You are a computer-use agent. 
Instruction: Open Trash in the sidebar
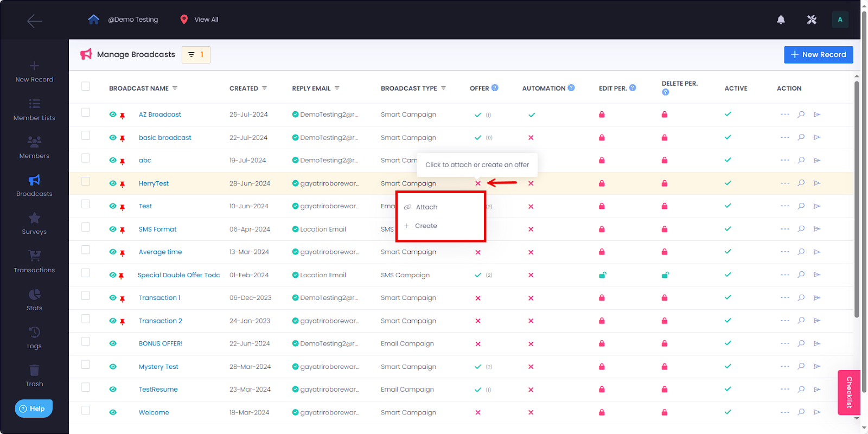pos(34,376)
